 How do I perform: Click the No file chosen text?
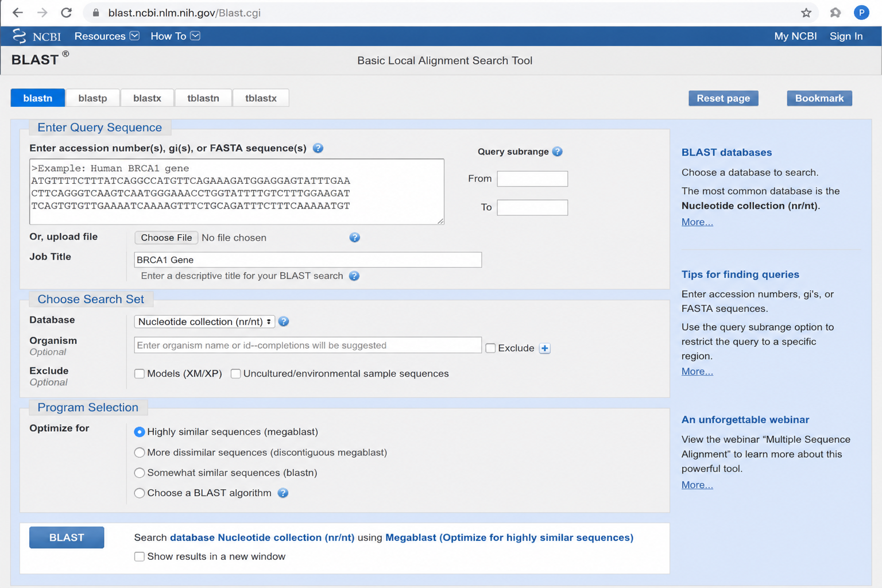(x=234, y=238)
